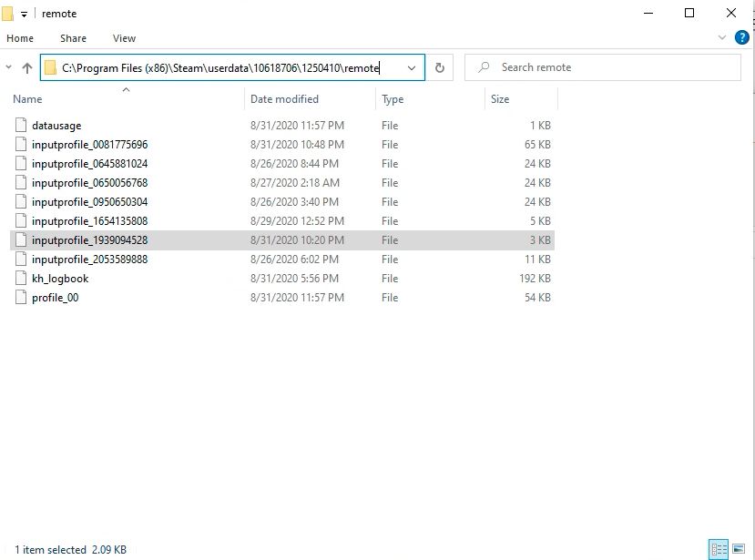This screenshot has height=560, width=755.
Task: Click the Search remote box
Action: [603, 67]
